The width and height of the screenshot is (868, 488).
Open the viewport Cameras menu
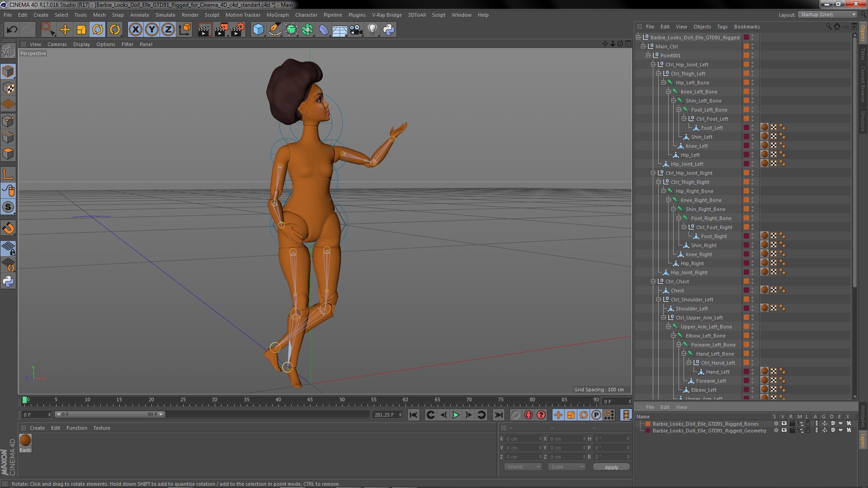pyautogui.click(x=57, y=44)
